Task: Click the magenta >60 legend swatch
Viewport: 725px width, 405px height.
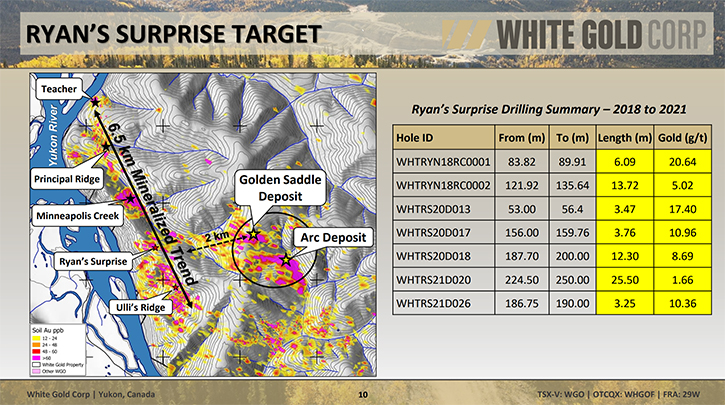Action: 36,358
